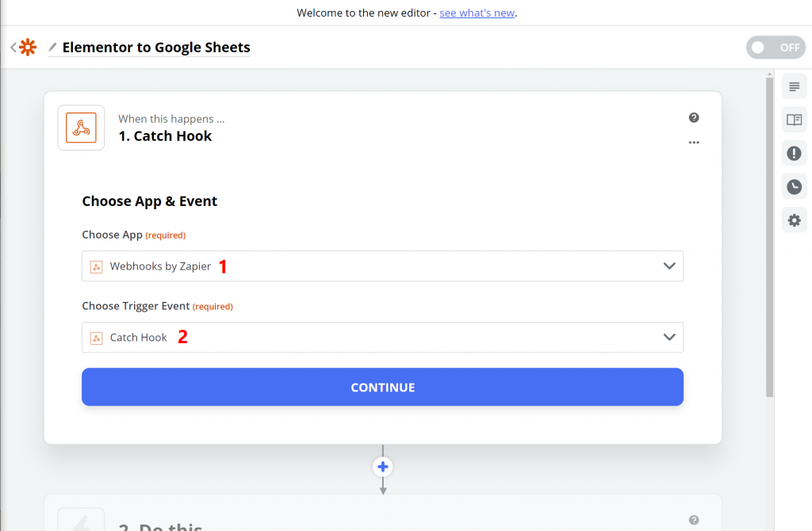Open the help question mark on step 1
The image size is (812, 531).
click(694, 118)
